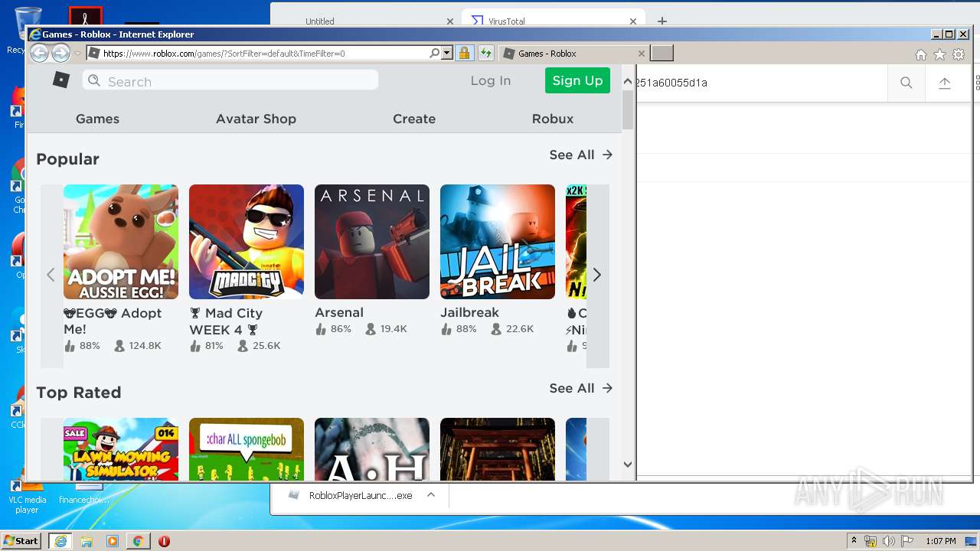Open the media player taskbar icon
Viewport: 980px width, 551px height.
(x=113, y=541)
